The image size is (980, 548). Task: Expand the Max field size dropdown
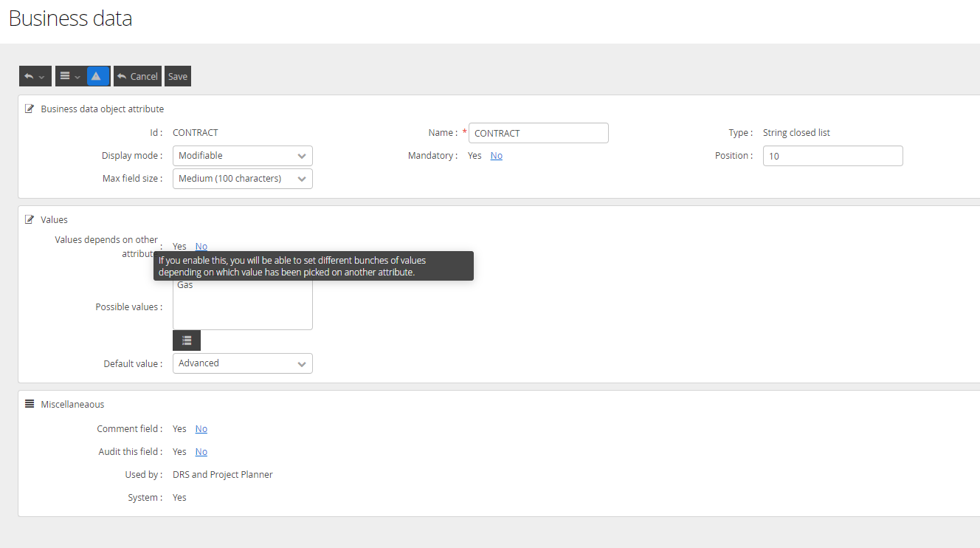[x=242, y=179]
